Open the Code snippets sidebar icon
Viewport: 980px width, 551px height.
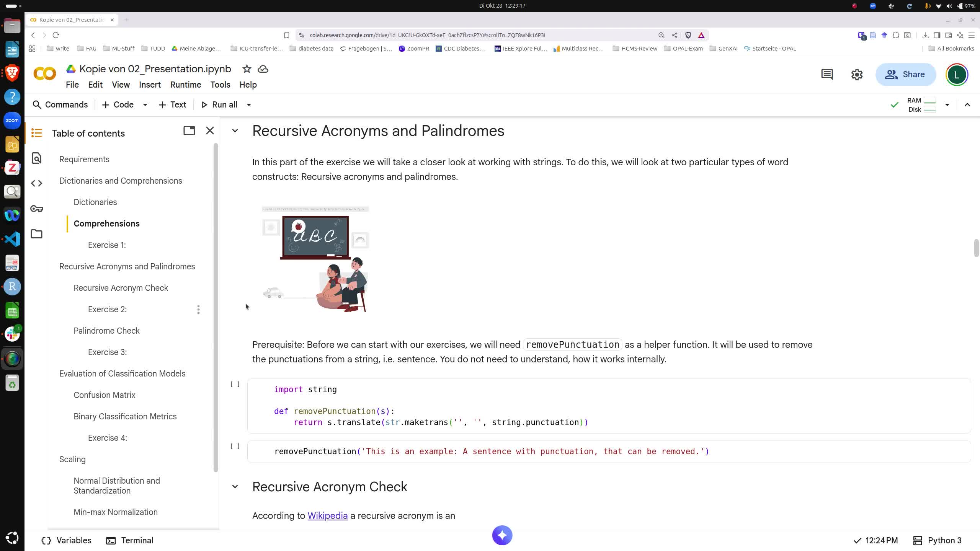[x=36, y=183]
